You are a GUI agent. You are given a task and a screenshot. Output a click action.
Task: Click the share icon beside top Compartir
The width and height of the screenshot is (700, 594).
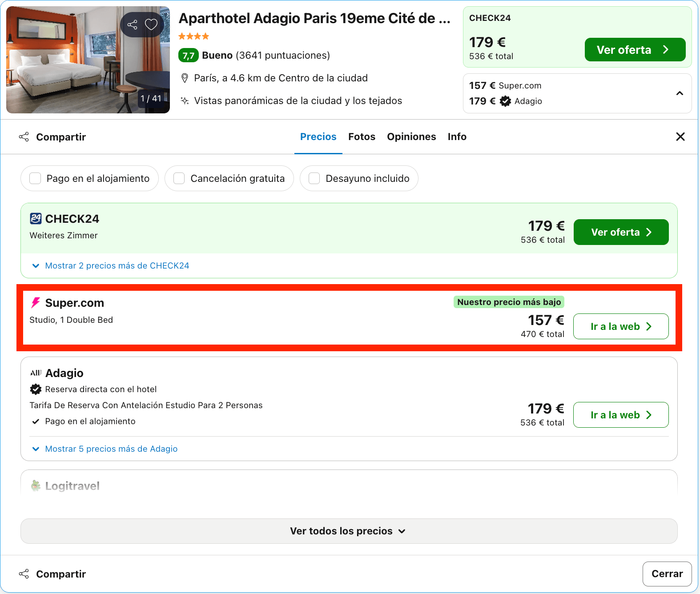24,136
